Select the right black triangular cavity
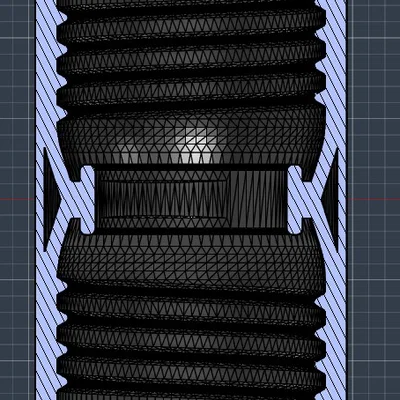Image resolution: width=400 pixels, height=400 pixels. click(x=331, y=199)
